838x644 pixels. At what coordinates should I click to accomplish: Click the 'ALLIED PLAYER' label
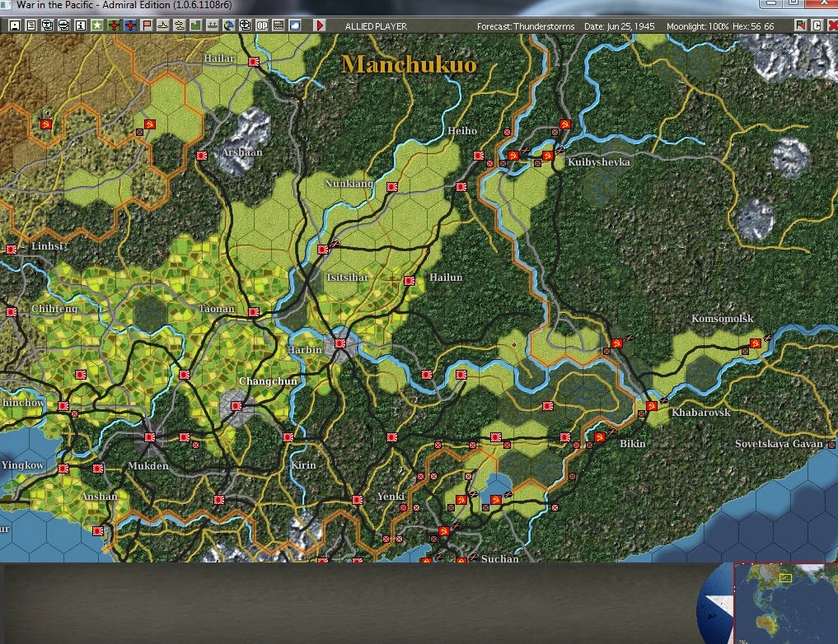[x=376, y=26]
